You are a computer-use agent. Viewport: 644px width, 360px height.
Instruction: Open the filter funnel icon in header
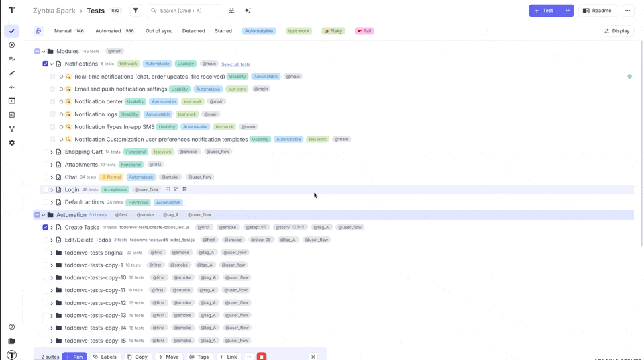(136, 11)
